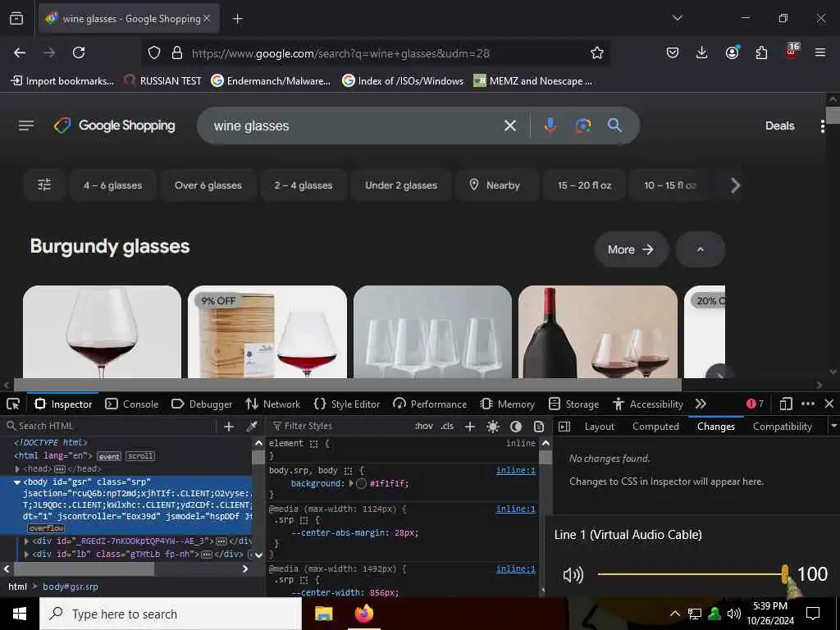Open the Deals link
The height and width of the screenshot is (630, 840).
tap(779, 126)
